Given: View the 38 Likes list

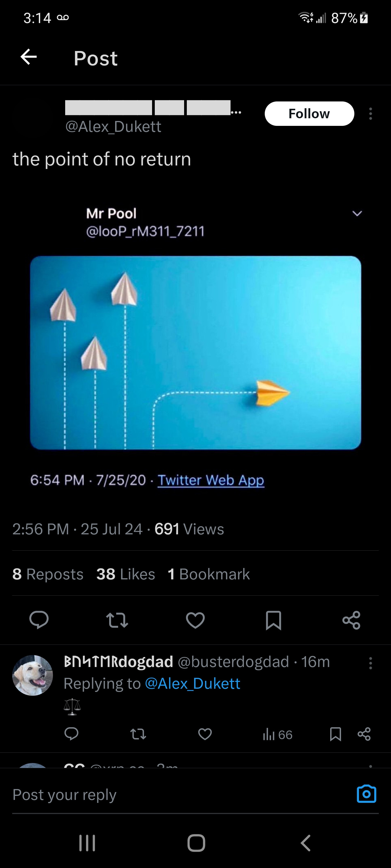Looking at the screenshot, I should 125,574.
